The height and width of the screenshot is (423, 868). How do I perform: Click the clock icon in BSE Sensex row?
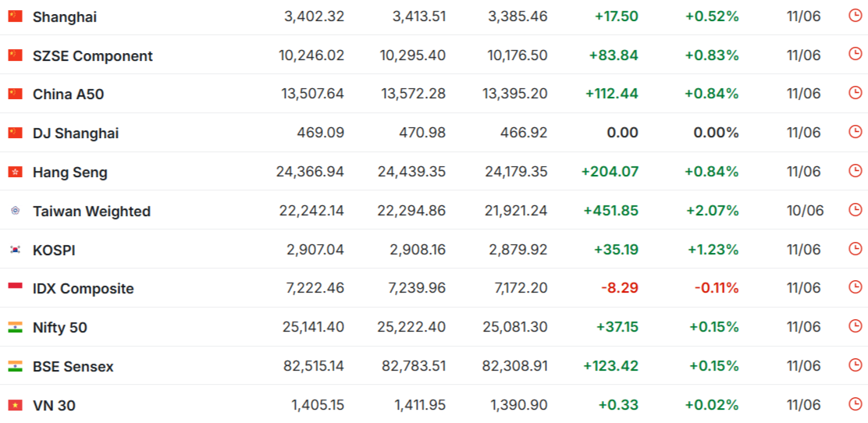855,365
